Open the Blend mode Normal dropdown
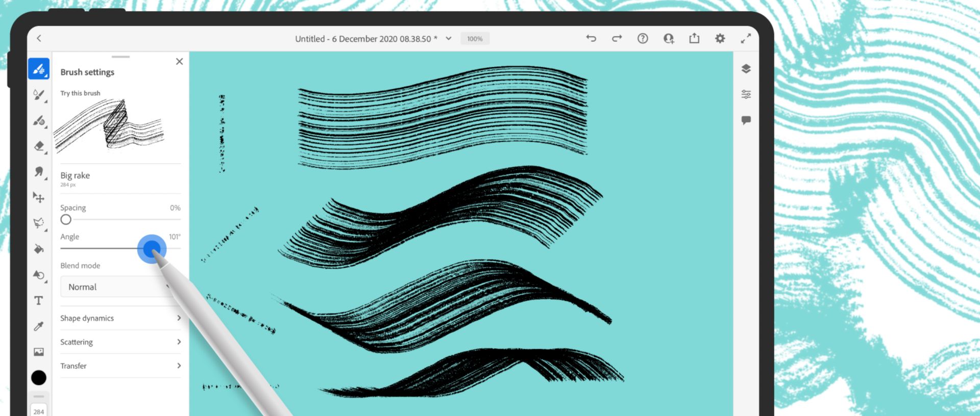Image resolution: width=980 pixels, height=416 pixels. click(120, 287)
